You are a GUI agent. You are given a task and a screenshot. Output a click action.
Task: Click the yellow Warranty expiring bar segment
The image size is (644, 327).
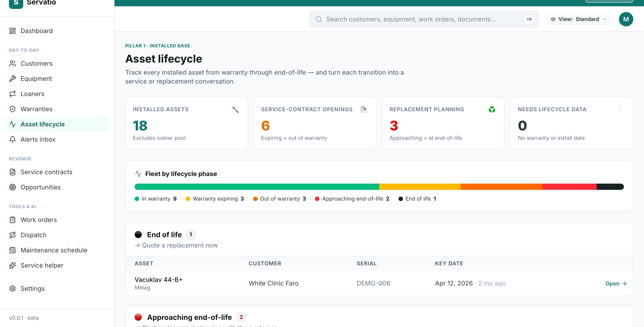point(420,187)
